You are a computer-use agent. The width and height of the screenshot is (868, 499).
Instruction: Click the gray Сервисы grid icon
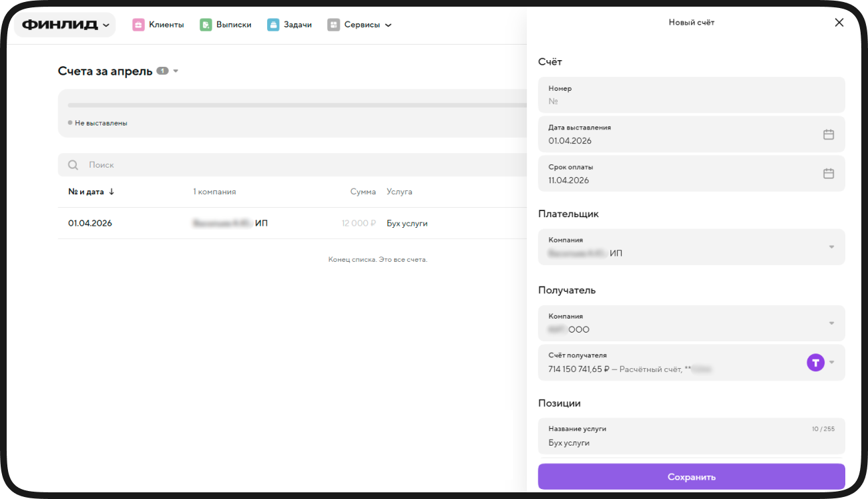(333, 25)
